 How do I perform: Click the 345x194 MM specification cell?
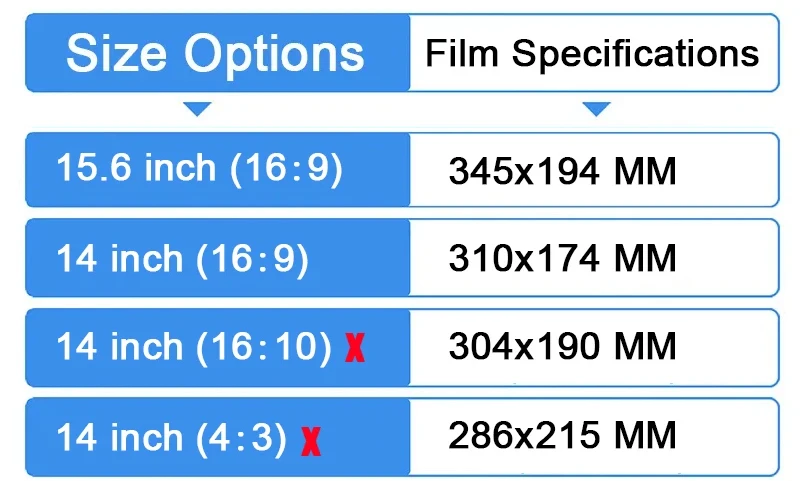(594, 170)
